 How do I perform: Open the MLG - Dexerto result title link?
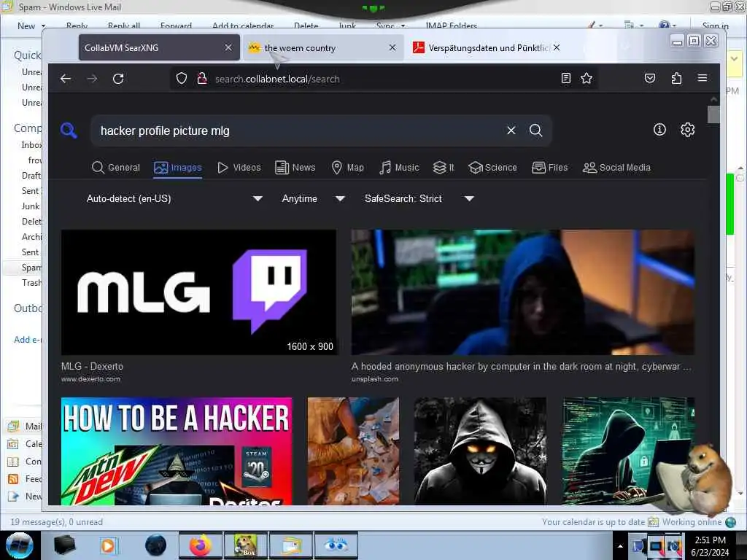(92, 366)
